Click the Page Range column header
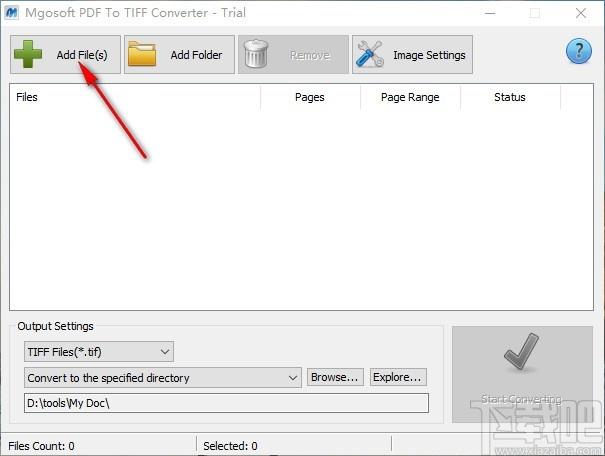This screenshot has width=605, height=456. click(410, 97)
